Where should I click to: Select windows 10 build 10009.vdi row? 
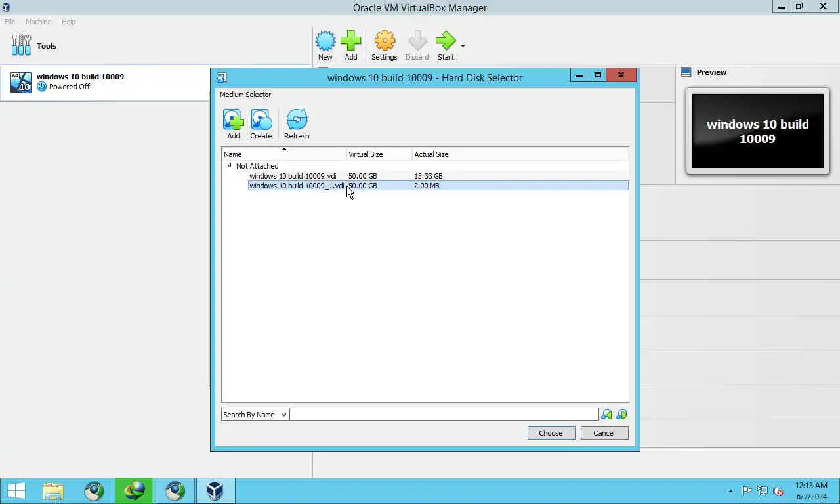click(x=438, y=176)
